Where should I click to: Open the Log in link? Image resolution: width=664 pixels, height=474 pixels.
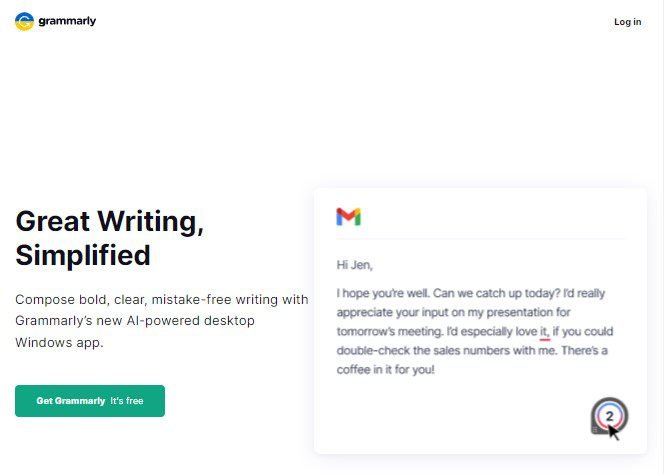tap(627, 22)
